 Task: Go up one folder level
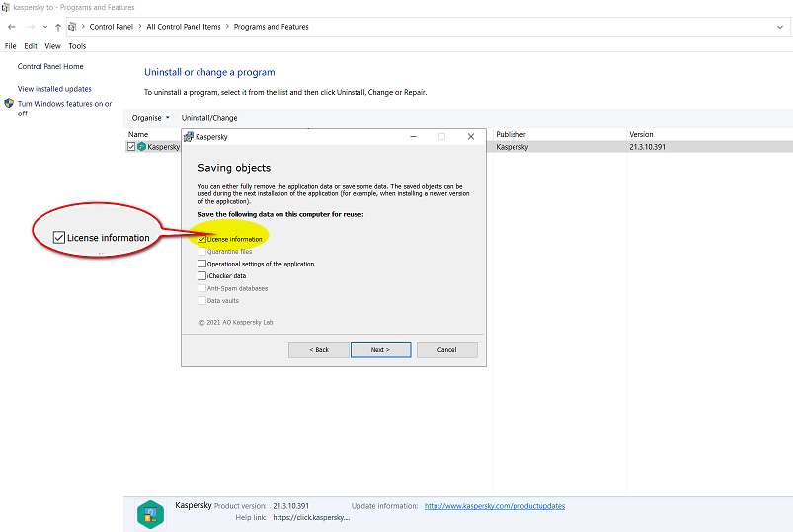[x=58, y=27]
